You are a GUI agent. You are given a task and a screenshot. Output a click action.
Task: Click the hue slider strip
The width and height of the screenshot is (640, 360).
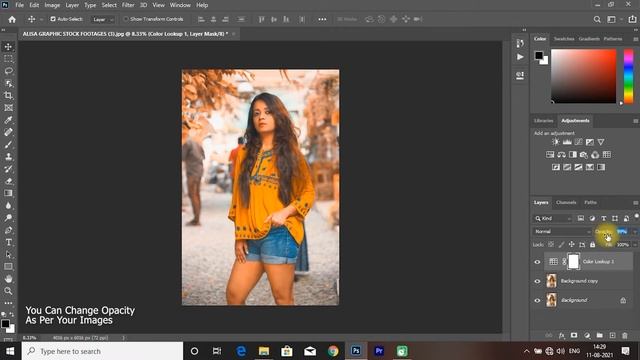pyautogui.click(x=628, y=76)
